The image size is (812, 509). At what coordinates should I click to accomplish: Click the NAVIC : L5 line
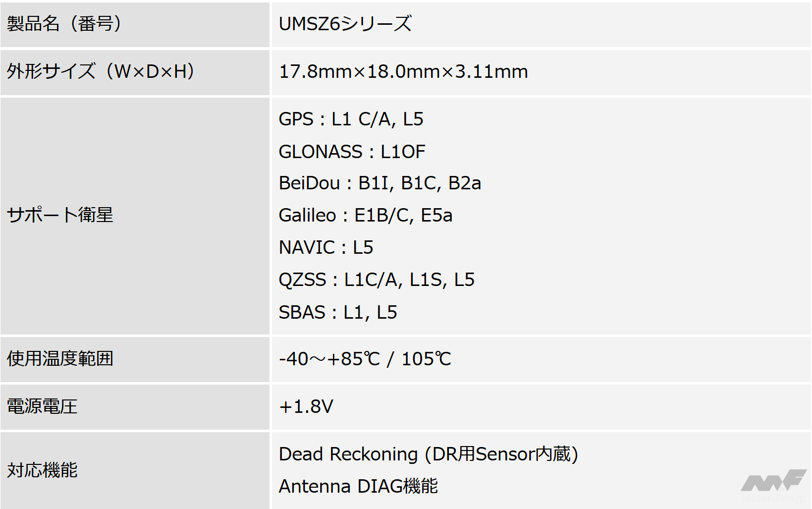pos(326,247)
